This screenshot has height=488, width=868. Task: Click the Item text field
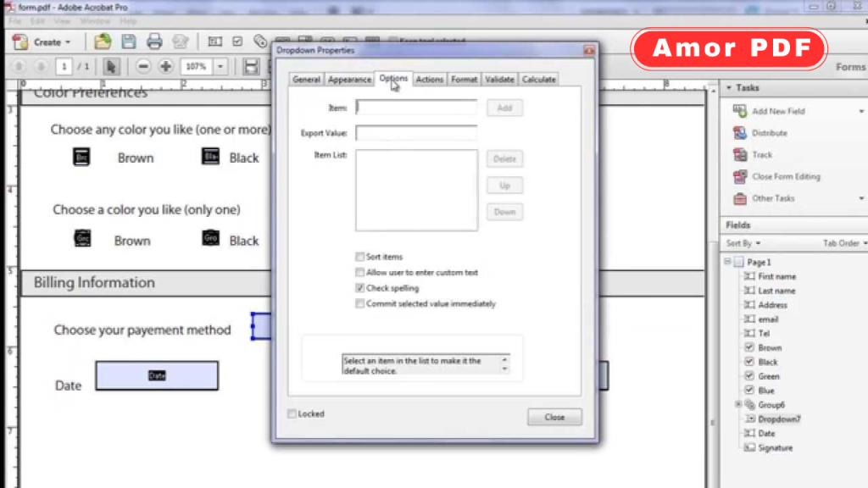point(416,108)
